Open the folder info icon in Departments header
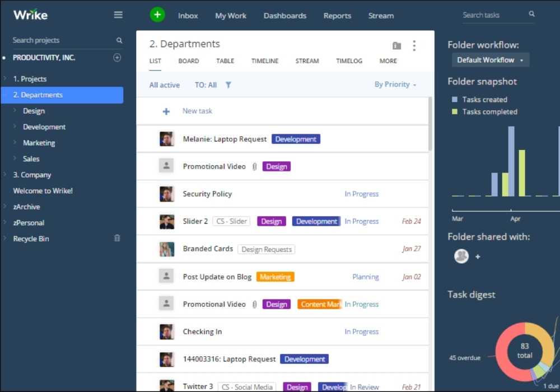Image resolution: width=560 pixels, height=392 pixels. click(397, 46)
